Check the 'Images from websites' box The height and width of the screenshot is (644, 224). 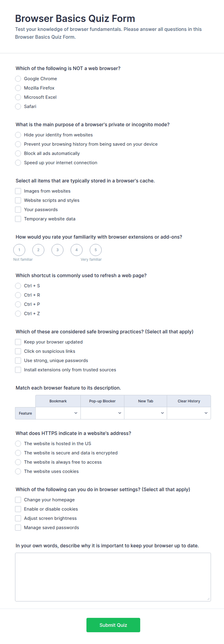coord(18,191)
